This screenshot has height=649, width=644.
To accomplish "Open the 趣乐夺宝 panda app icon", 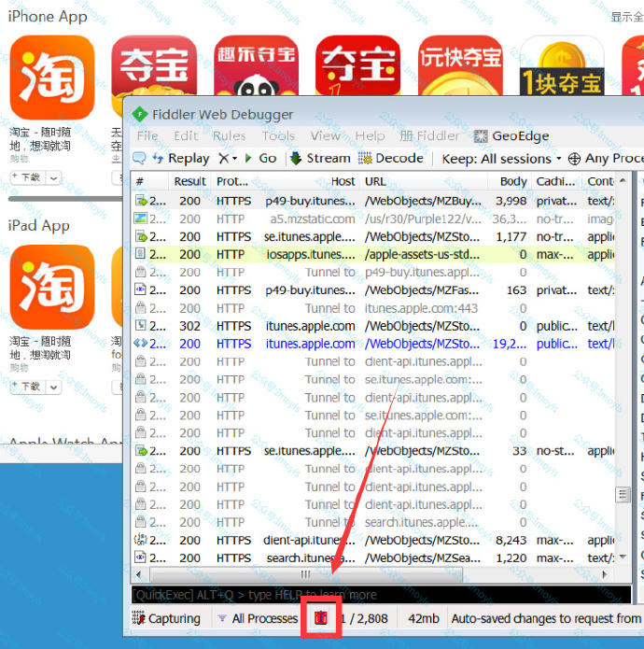I will tap(256, 65).
